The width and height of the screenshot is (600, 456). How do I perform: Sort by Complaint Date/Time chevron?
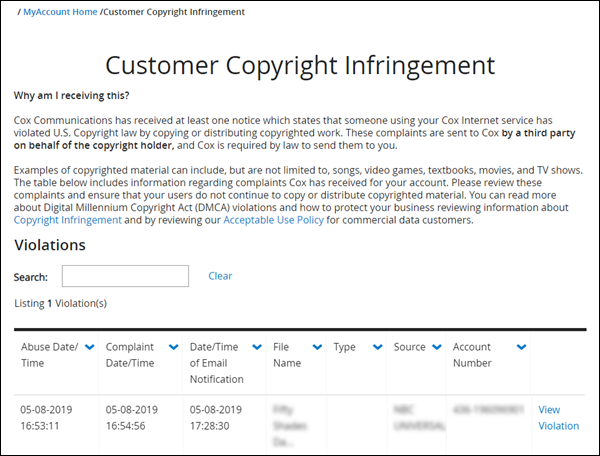pos(173,347)
